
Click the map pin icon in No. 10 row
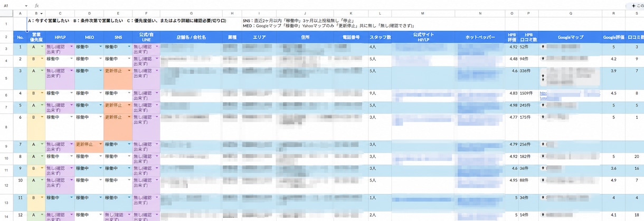tap(542, 180)
